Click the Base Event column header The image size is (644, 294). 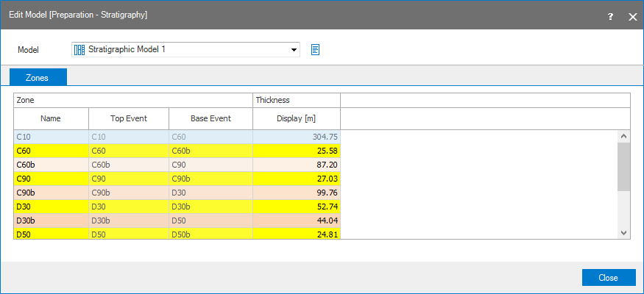point(210,118)
